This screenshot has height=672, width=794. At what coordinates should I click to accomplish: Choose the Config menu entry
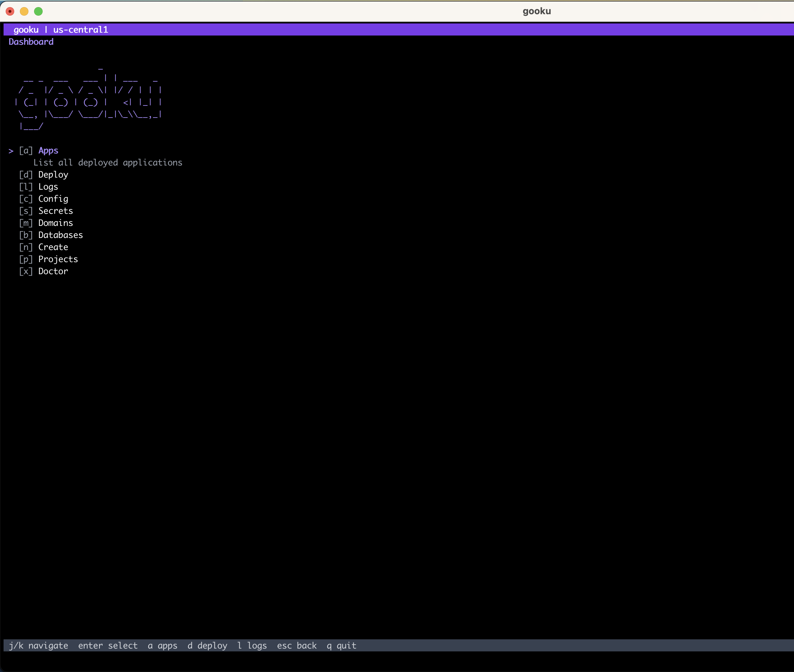[43, 199]
